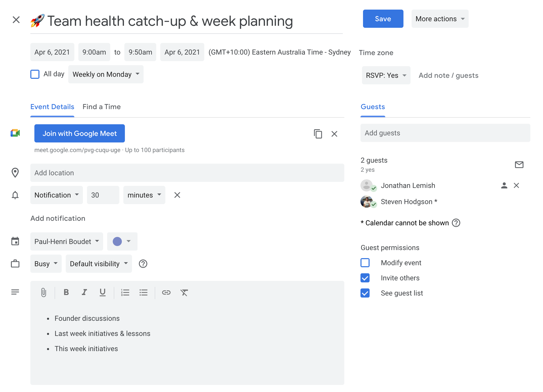
Task: Click the 'This week initiatives' bullet text
Action: coord(86,349)
